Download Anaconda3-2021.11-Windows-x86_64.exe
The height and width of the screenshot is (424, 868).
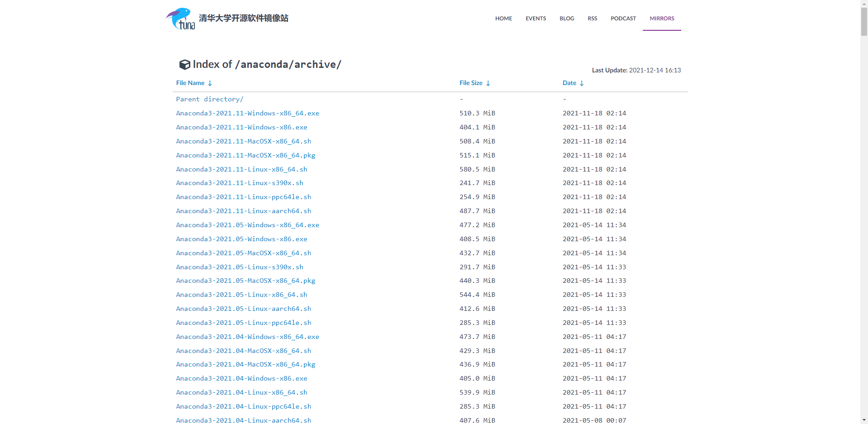click(x=248, y=113)
